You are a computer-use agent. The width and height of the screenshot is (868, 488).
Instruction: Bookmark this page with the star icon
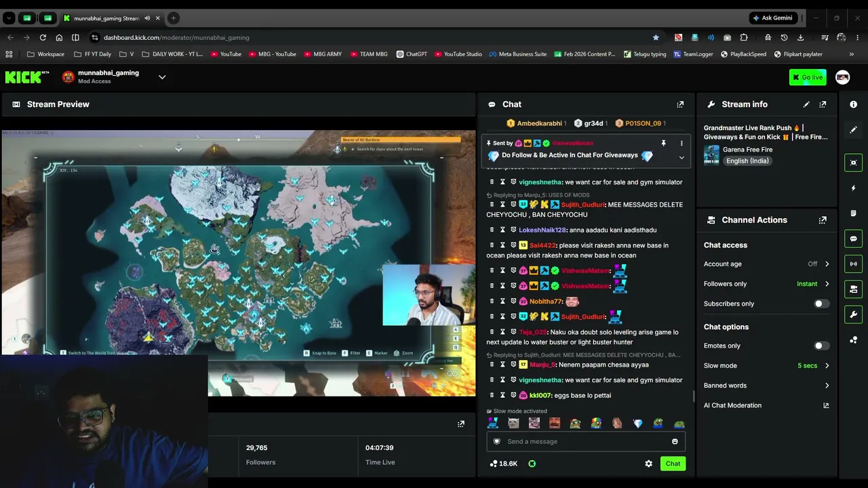[x=656, y=37]
